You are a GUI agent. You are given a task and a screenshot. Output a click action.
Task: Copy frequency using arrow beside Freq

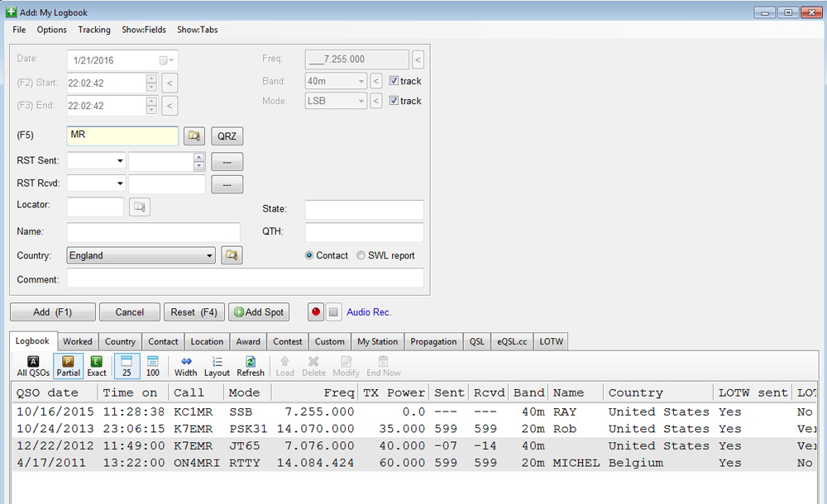tap(418, 59)
